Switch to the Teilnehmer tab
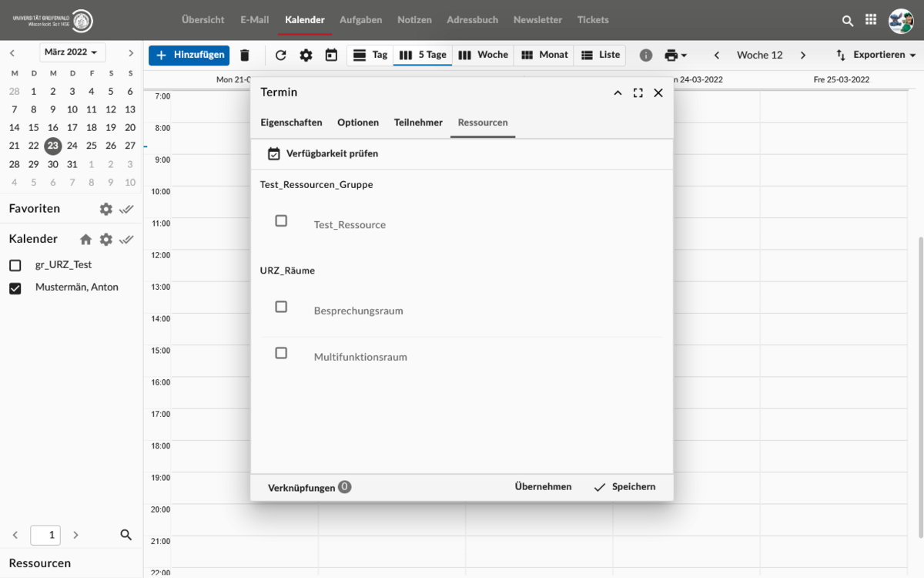 418,123
